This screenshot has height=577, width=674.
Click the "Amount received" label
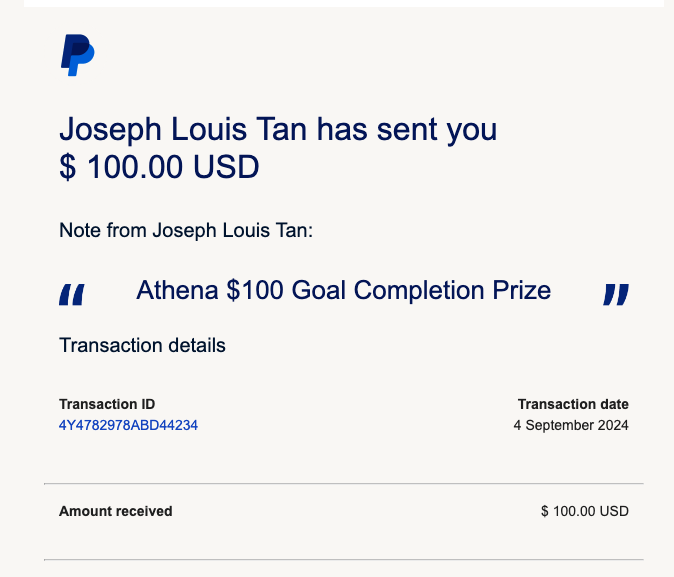point(116,511)
